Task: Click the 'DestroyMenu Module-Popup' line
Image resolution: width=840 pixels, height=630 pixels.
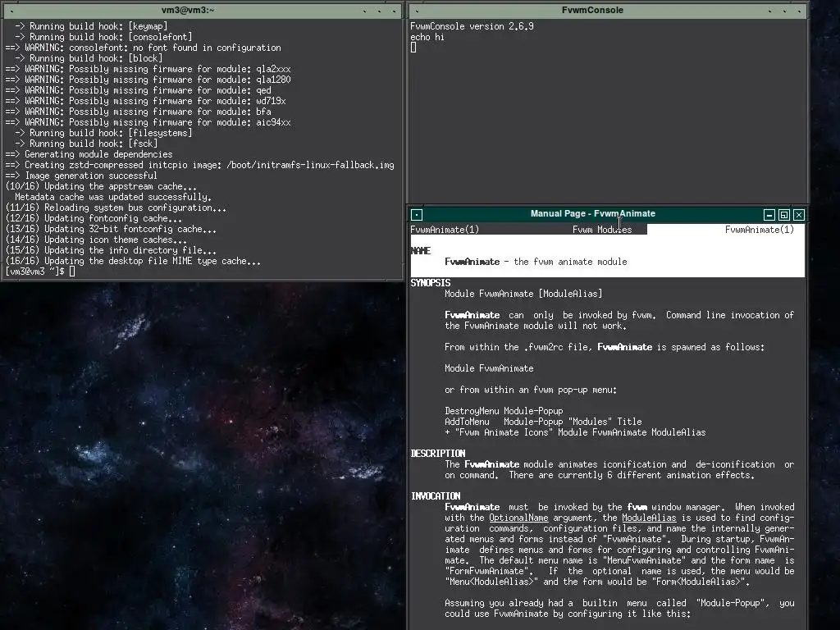Action: pyautogui.click(x=504, y=411)
